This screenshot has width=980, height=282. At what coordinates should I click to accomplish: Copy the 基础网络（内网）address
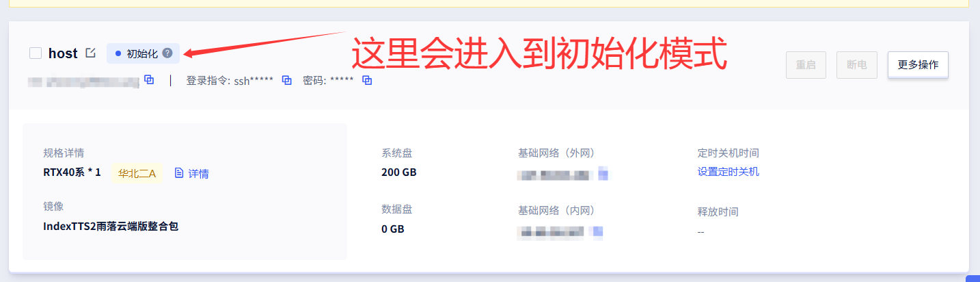pos(598,231)
